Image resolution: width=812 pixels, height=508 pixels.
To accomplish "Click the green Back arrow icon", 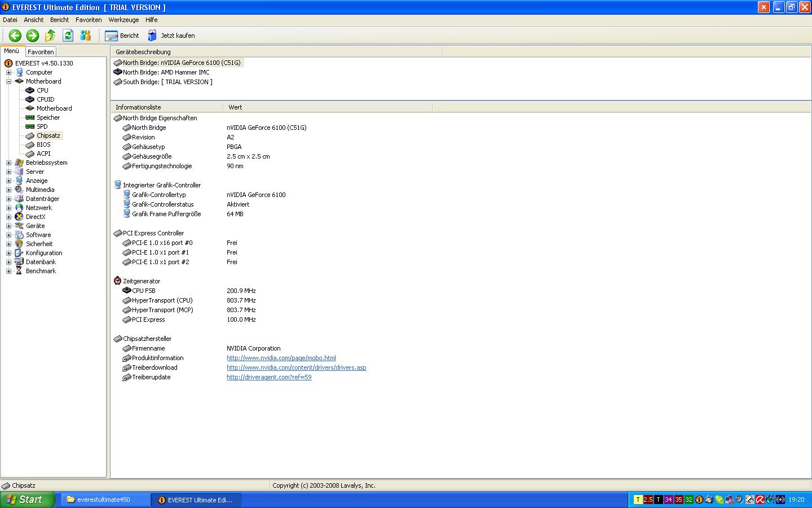I will (15, 36).
